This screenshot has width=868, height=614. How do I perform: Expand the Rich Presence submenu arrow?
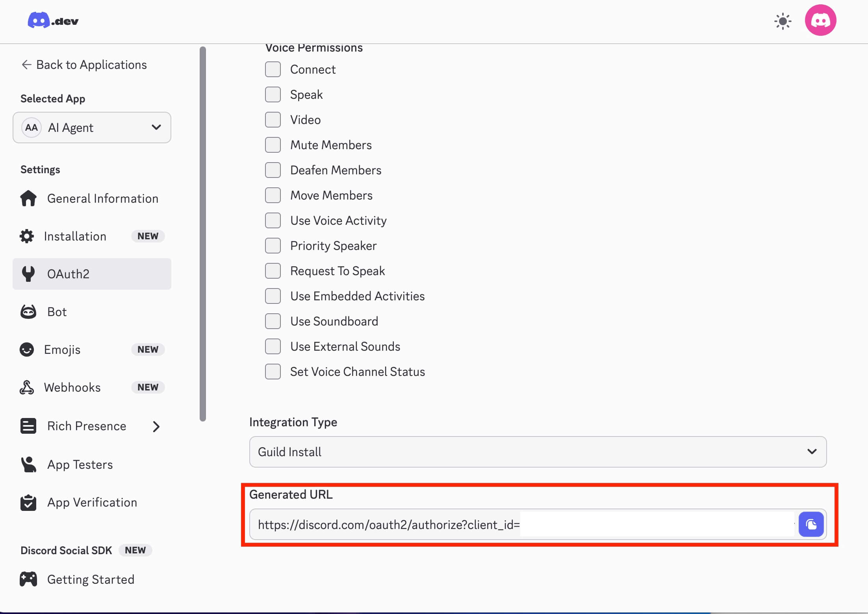pos(156,426)
